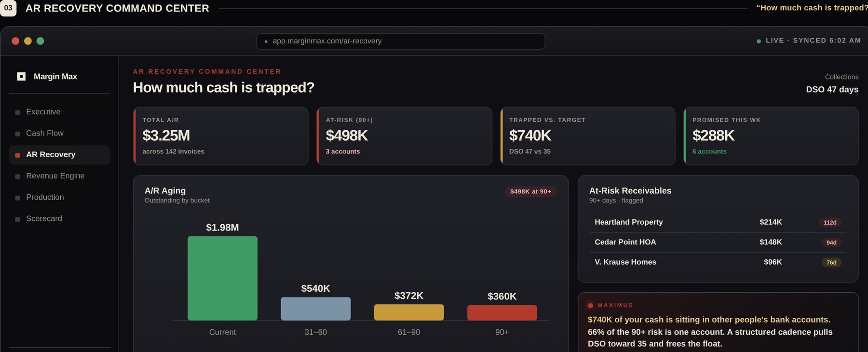Click the At-Risk Receivables panel title
The image size is (868, 352).
point(630,190)
